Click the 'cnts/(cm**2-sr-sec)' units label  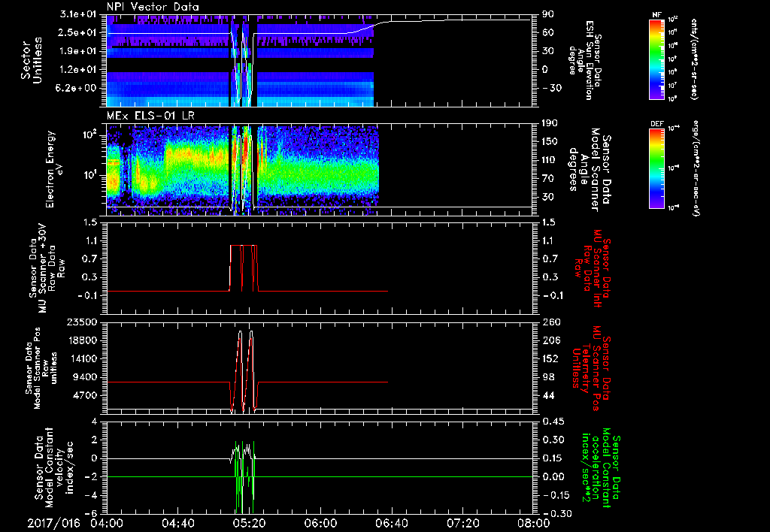[694, 59]
